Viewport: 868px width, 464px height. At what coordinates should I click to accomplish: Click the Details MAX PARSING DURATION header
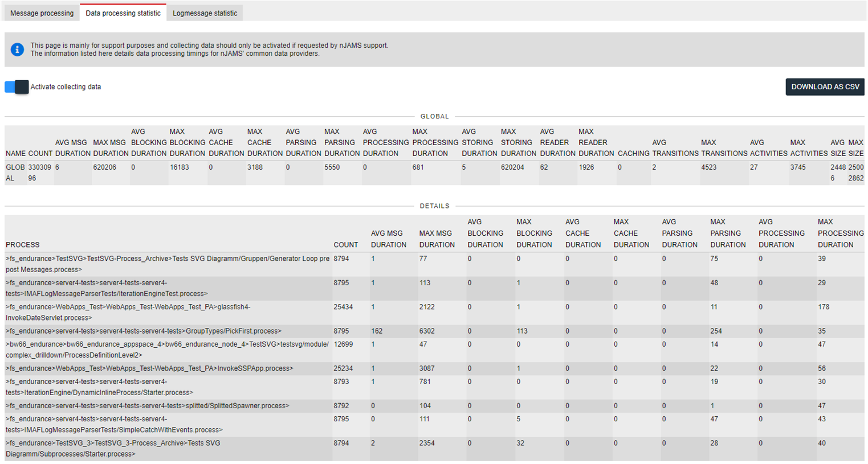coord(728,233)
